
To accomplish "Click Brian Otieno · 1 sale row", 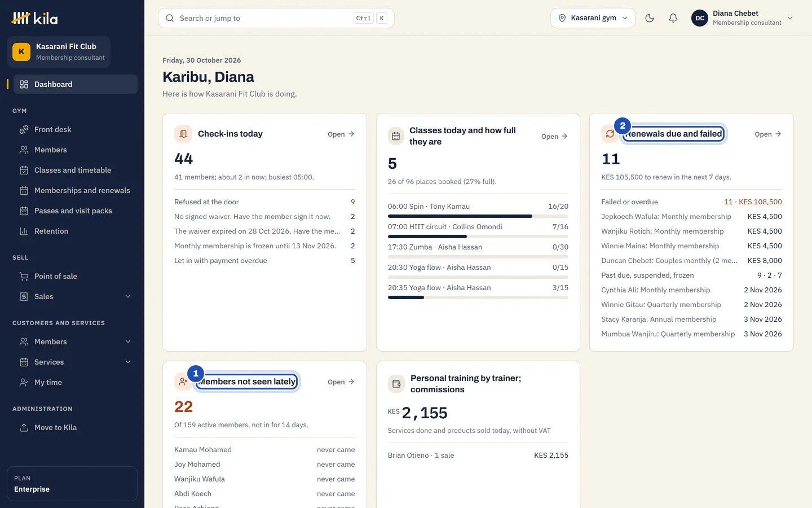I will tap(478, 455).
